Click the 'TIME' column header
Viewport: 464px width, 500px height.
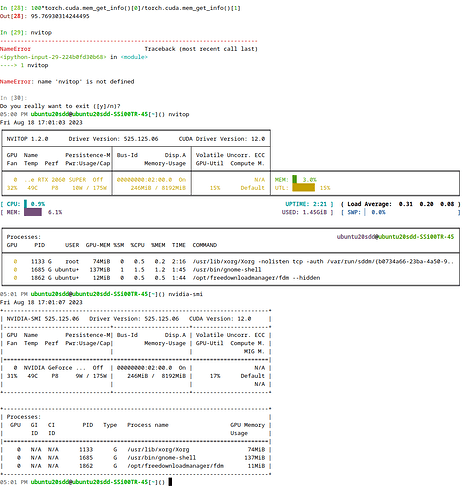pyautogui.click(x=179, y=245)
